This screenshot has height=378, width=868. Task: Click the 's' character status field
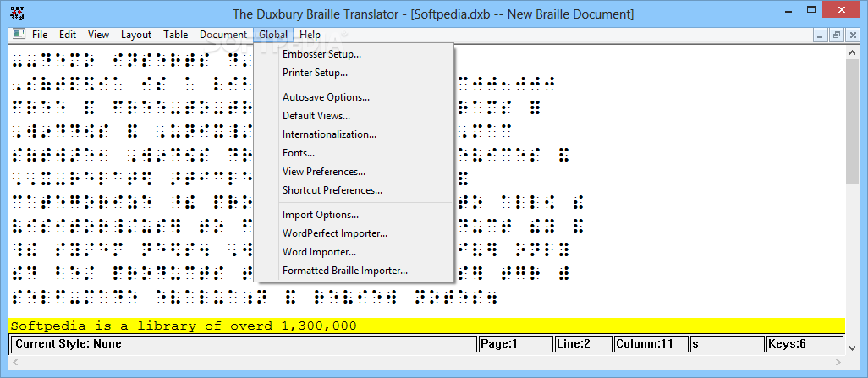coord(727,343)
